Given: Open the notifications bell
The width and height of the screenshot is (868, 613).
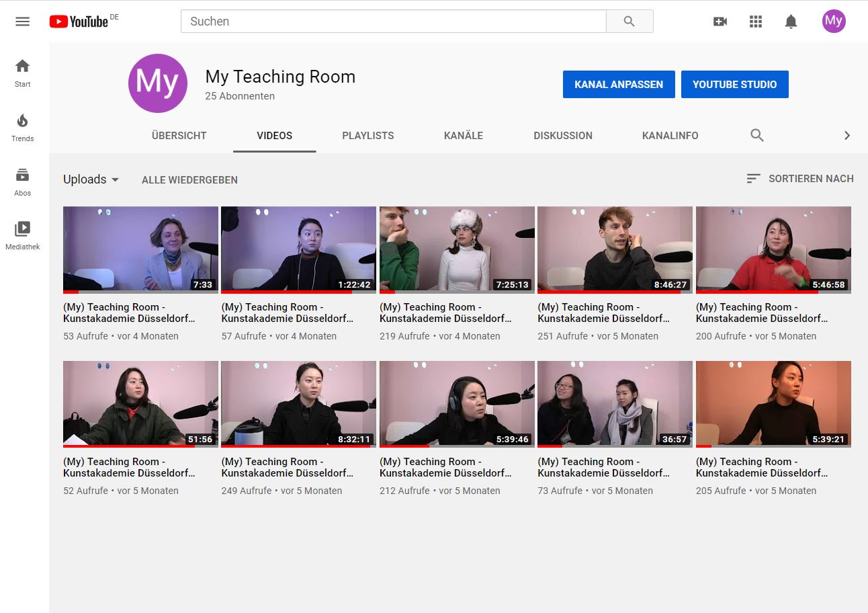Looking at the screenshot, I should point(791,22).
